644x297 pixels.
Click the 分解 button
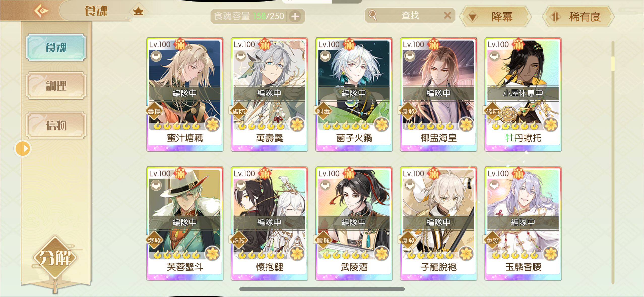(x=55, y=257)
